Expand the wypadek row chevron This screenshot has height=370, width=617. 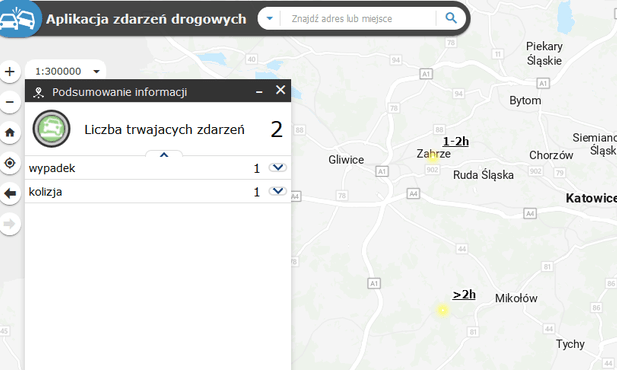tap(278, 167)
